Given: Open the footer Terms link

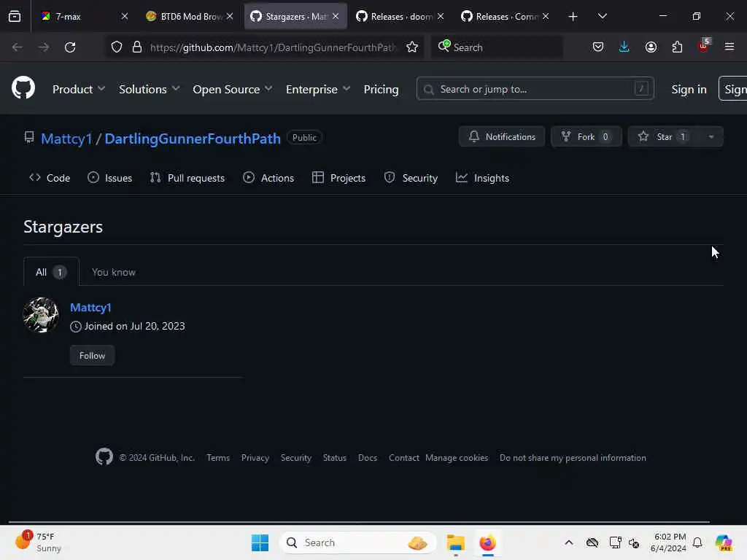Looking at the screenshot, I should (x=218, y=458).
